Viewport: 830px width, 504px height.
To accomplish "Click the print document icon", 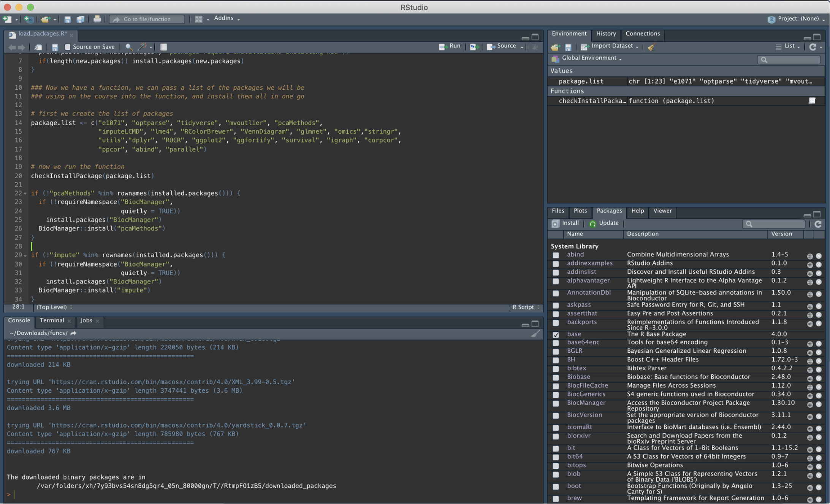I will point(97,19).
